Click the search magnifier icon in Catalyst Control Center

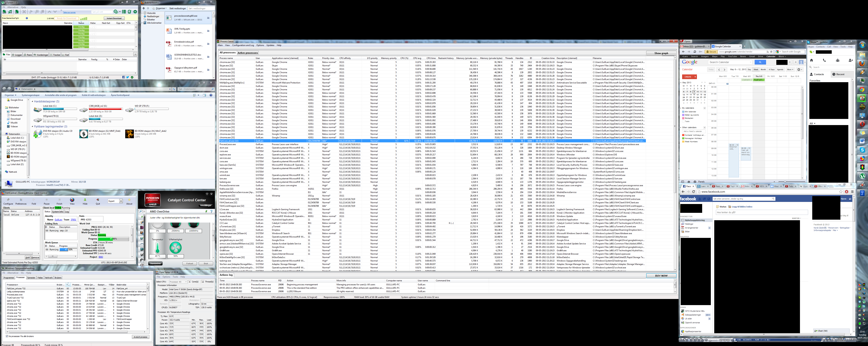[x=141, y=212]
